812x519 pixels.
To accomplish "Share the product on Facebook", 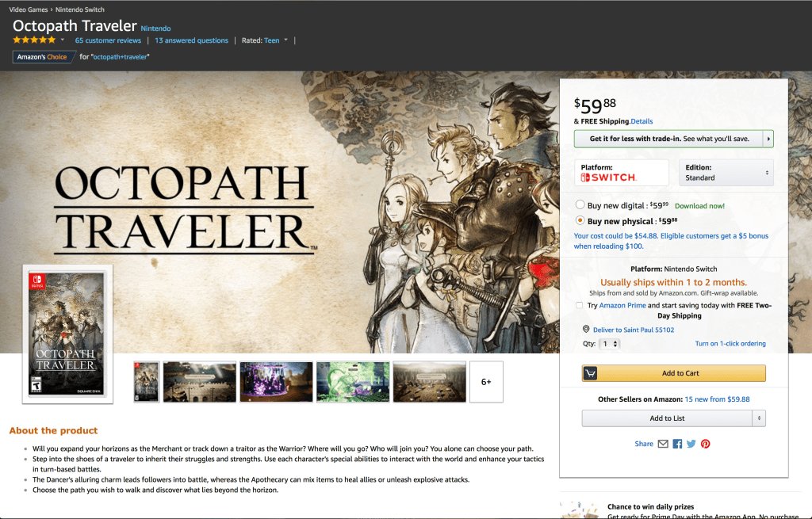I will tap(677, 444).
